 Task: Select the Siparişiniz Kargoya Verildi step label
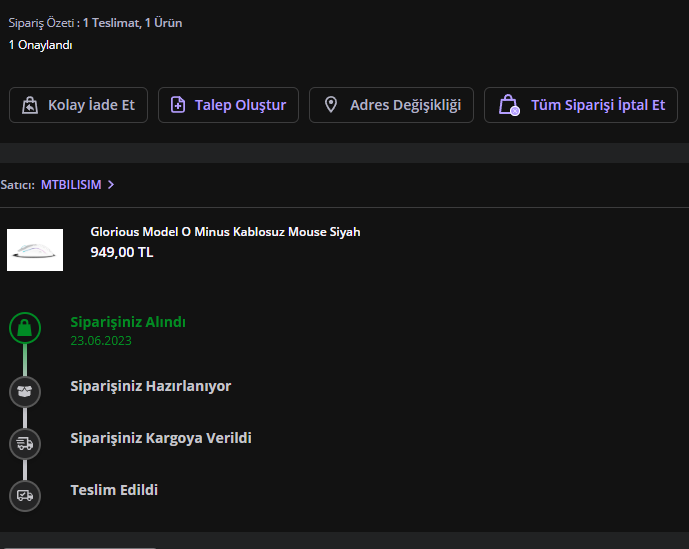click(161, 438)
